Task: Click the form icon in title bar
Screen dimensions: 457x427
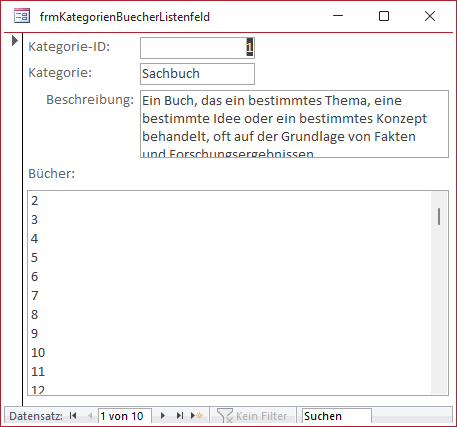Action: 22,16
